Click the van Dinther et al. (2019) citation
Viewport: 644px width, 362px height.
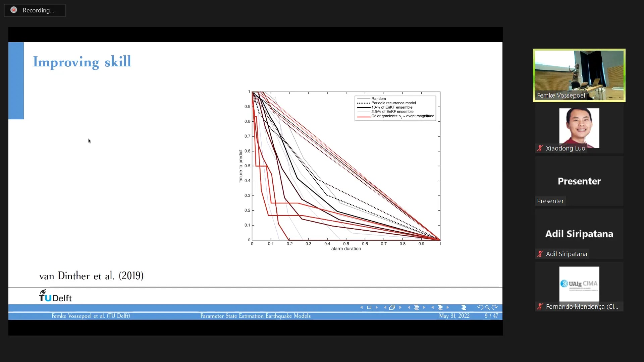point(91,276)
